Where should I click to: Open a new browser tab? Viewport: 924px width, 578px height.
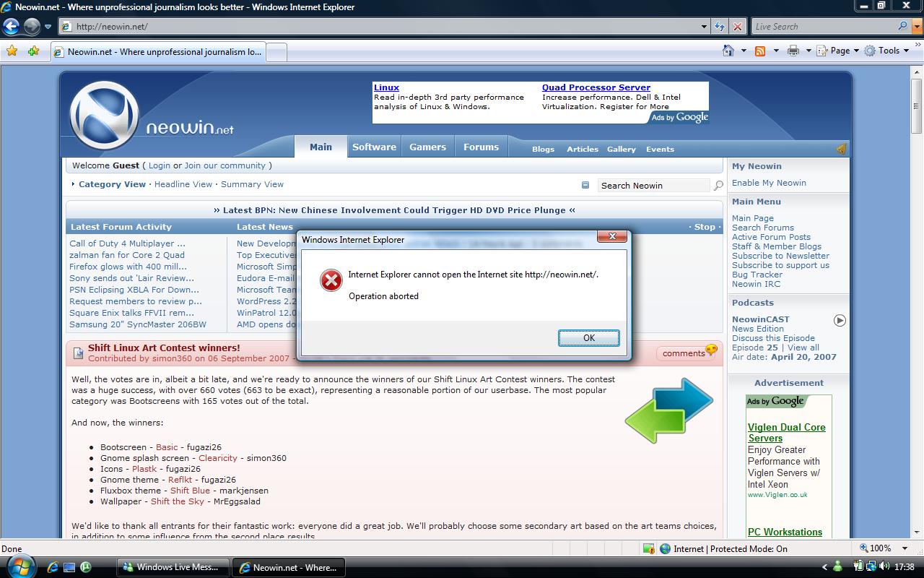(x=276, y=52)
